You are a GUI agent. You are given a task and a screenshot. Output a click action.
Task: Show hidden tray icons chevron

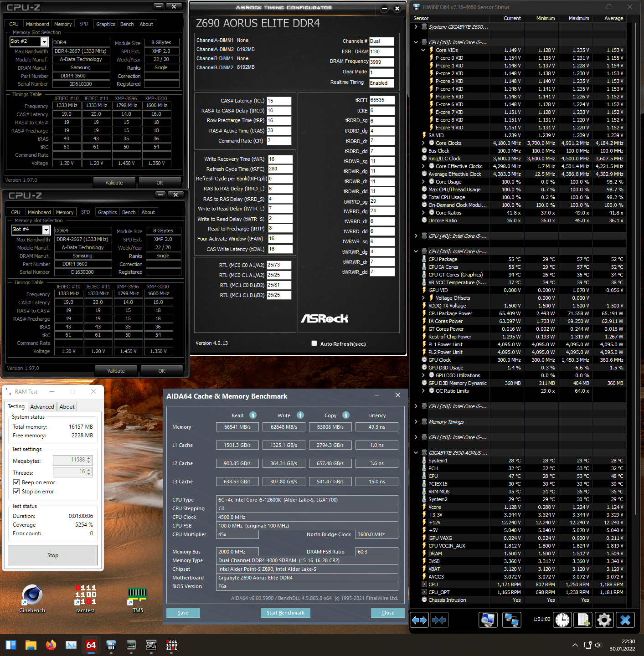(575, 645)
